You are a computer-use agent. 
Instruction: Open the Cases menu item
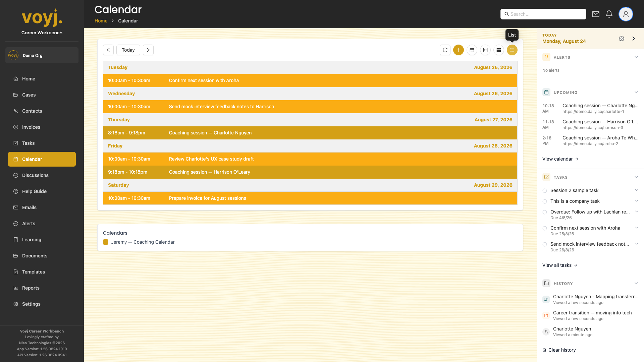pos(42,95)
